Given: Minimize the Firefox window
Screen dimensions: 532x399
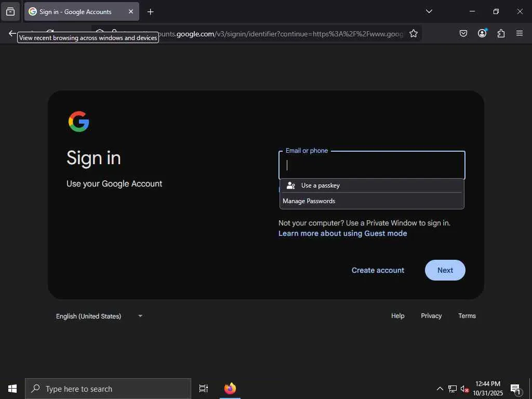Looking at the screenshot, I should coord(472,11).
